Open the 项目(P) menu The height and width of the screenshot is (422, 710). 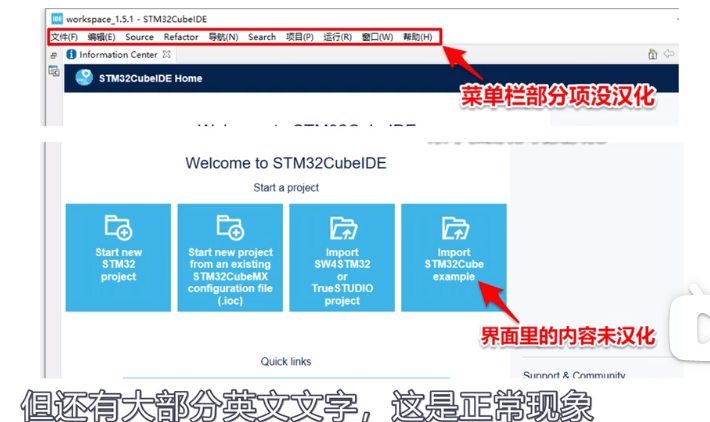[300, 37]
